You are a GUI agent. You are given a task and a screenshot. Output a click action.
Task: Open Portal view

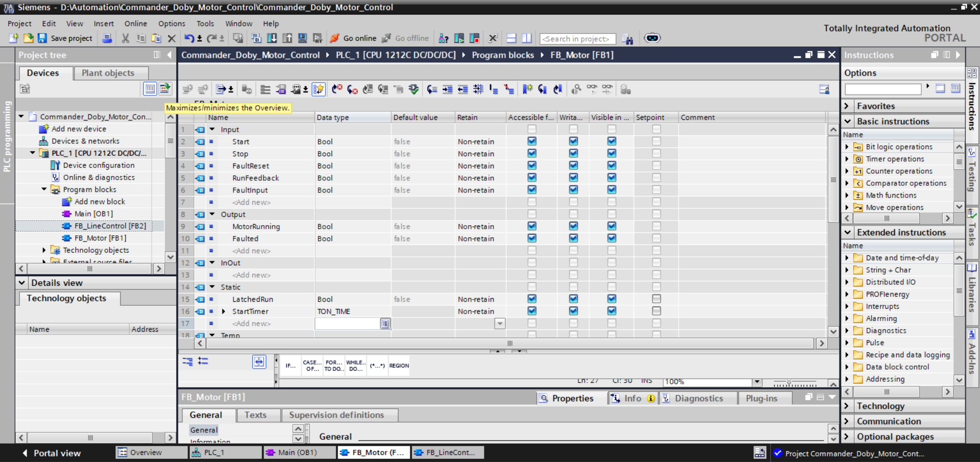coord(52,453)
